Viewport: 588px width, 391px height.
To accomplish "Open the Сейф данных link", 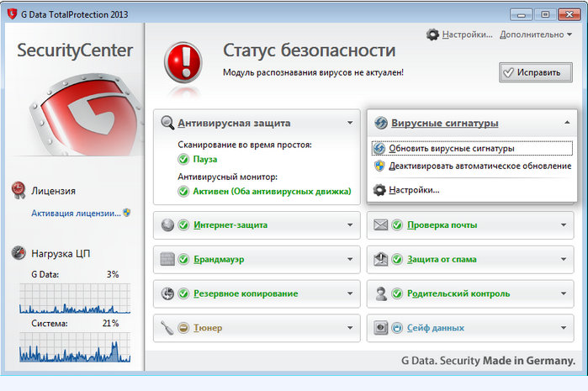I will pos(436,328).
